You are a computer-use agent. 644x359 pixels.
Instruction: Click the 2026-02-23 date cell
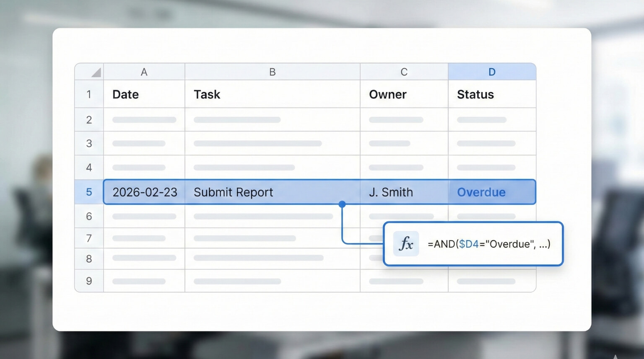145,192
